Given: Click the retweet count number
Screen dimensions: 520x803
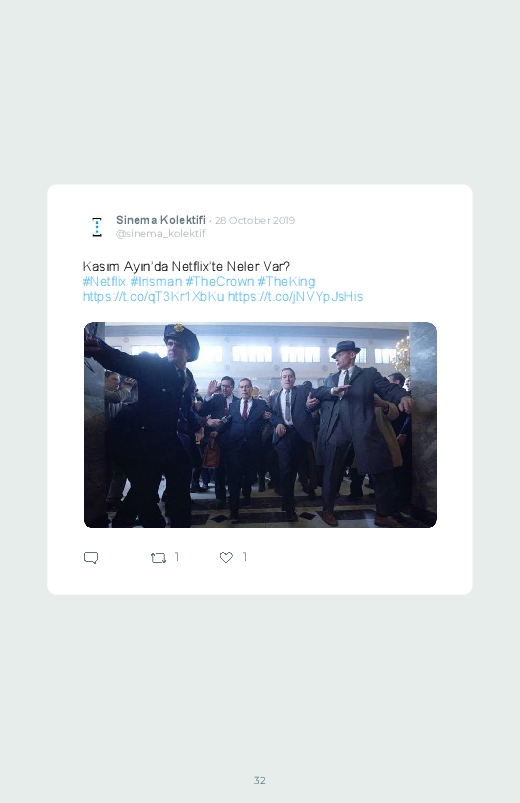Looking at the screenshot, I should 177,557.
